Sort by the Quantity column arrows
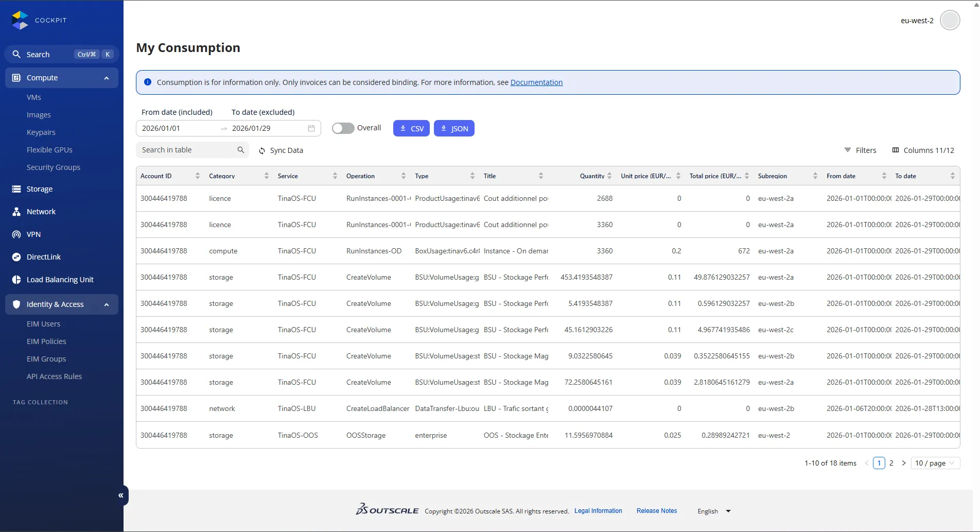The width and height of the screenshot is (980, 532). click(x=609, y=176)
